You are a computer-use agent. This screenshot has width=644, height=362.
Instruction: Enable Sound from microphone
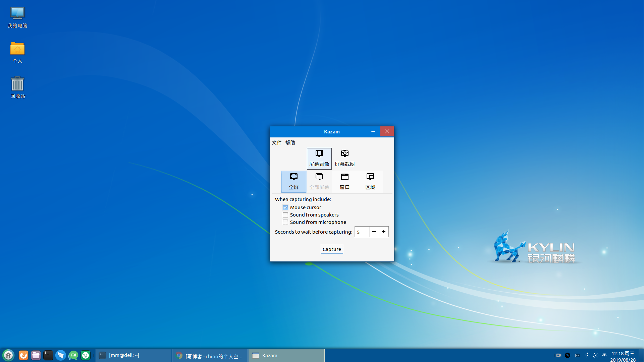click(x=285, y=222)
